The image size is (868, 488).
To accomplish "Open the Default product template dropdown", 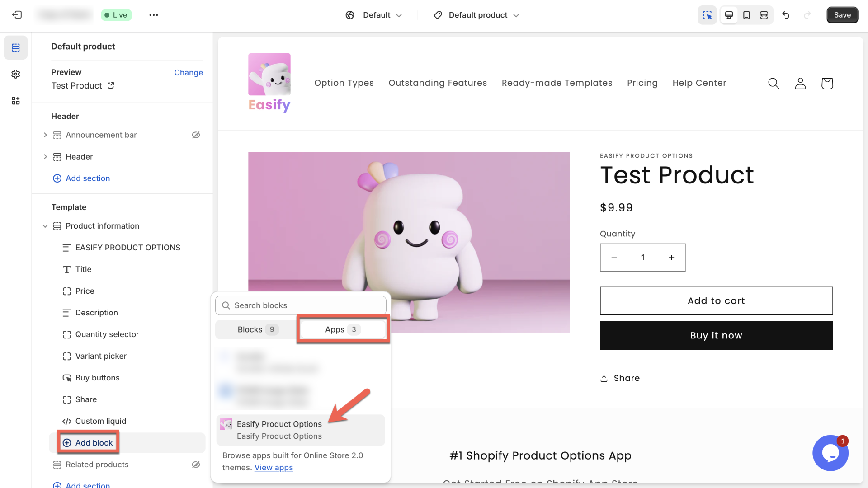I will [476, 15].
